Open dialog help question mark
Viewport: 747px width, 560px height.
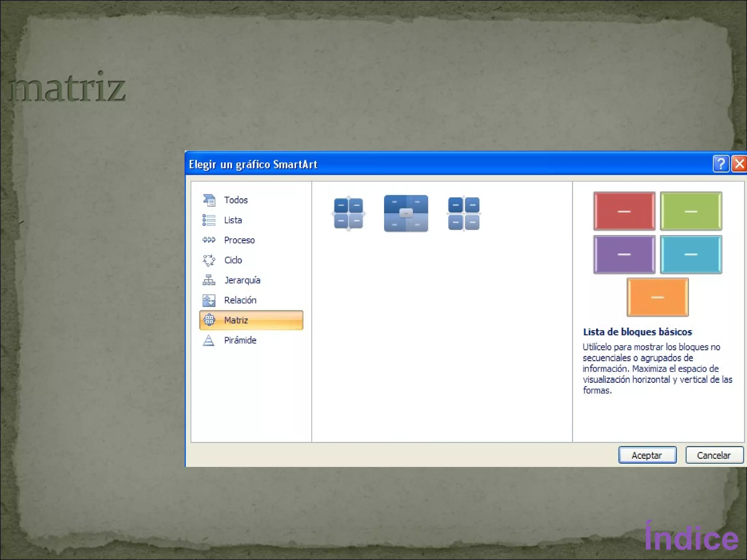[x=721, y=164]
